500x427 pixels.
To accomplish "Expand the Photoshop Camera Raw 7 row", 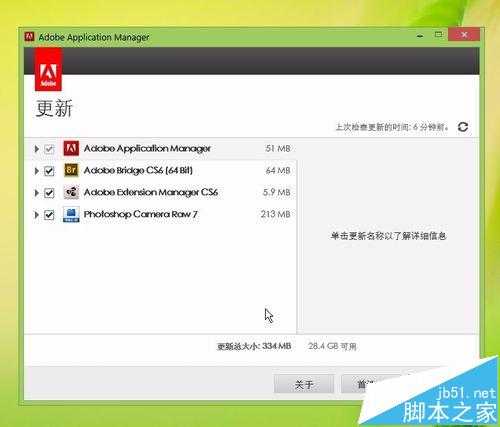I will (x=37, y=215).
